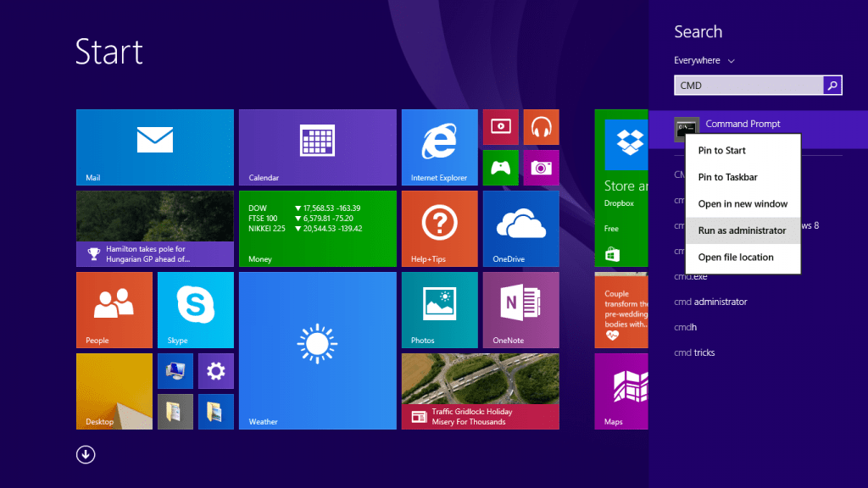
Task: Open the Video tile
Action: (500, 127)
